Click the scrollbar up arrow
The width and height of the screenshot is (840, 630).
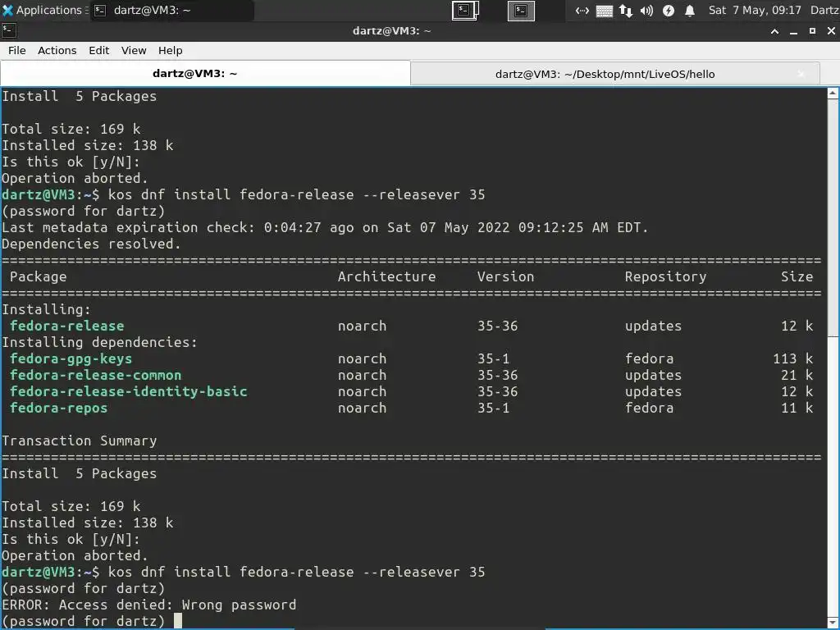833,94
